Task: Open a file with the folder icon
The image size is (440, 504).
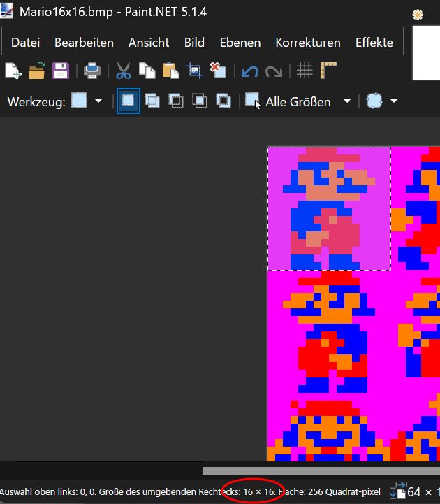Action: [36, 71]
